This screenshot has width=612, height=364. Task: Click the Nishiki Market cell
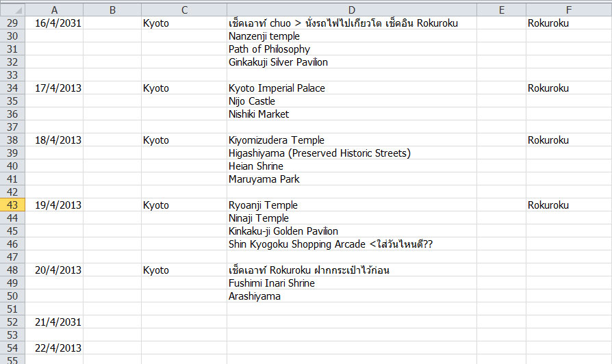point(352,114)
